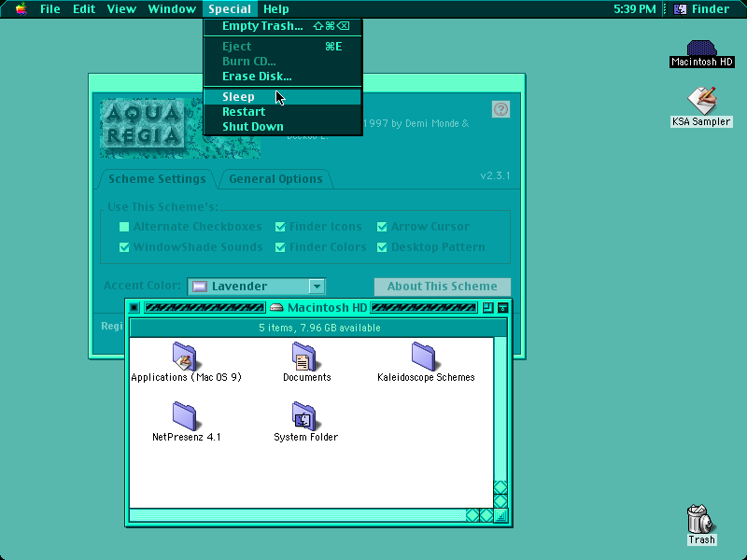This screenshot has height=560, width=747.
Task: Open the Accent Color dropdown arrow
Action: click(317, 287)
